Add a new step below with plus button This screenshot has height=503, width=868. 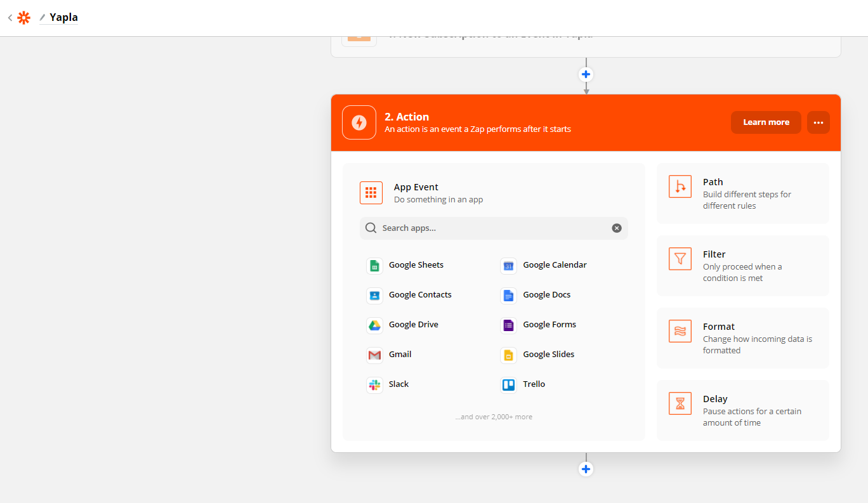click(x=586, y=469)
